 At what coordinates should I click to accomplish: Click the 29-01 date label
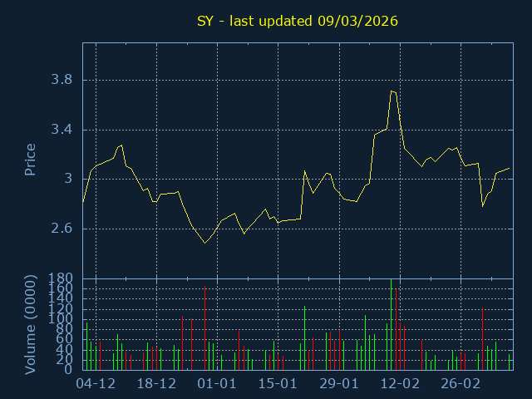tap(339, 384)
